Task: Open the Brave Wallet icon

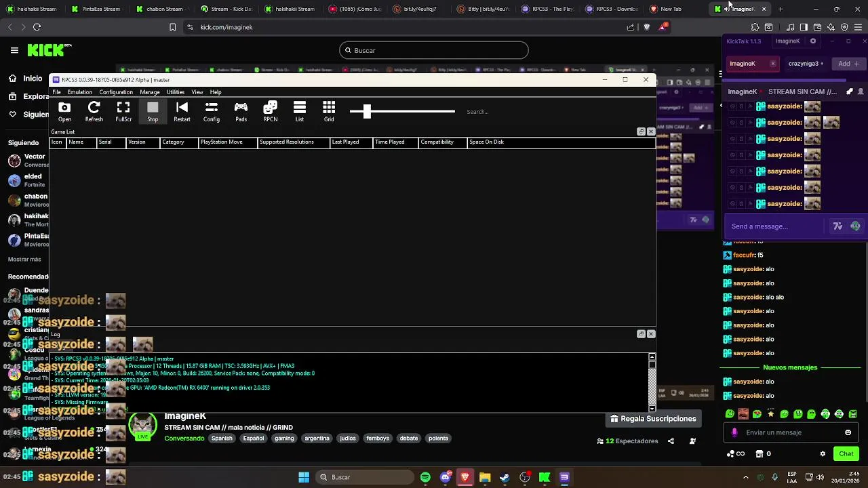Action: point(817,27)
